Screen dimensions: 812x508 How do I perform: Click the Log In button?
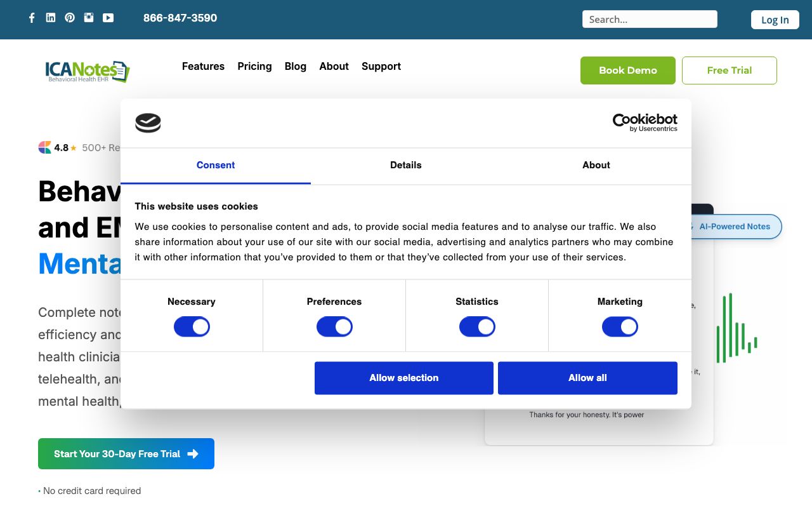pos(775,20)
